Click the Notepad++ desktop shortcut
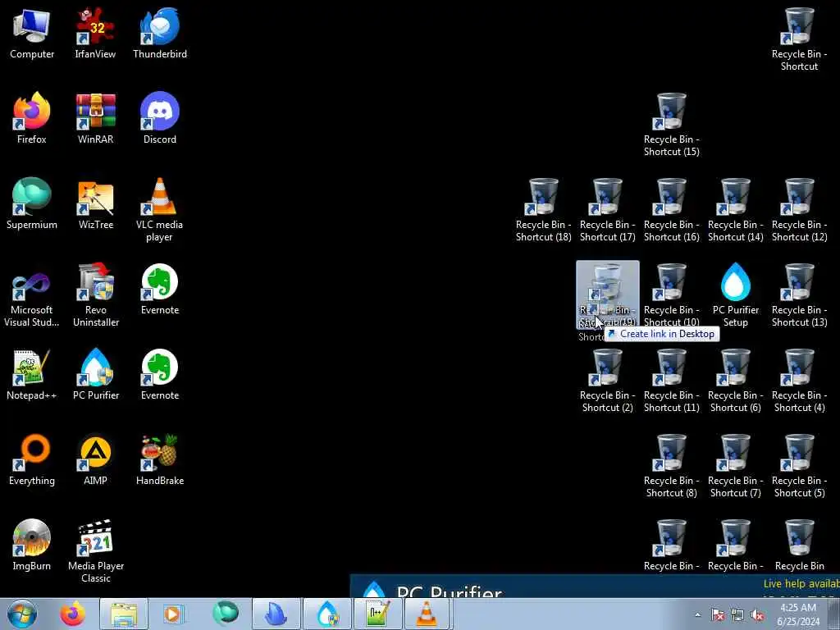Image resolution: width=840 pixels, height=630 pixels. click(32, 374)
